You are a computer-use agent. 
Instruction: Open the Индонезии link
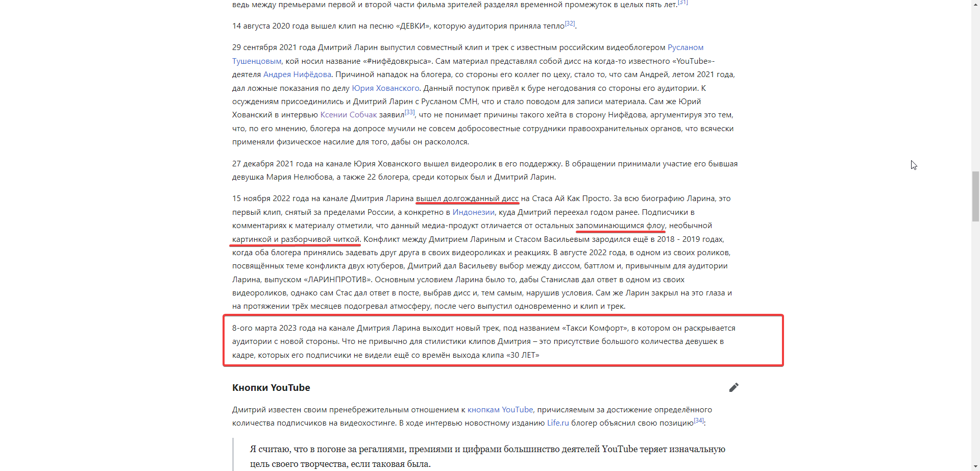click(473, 212)
